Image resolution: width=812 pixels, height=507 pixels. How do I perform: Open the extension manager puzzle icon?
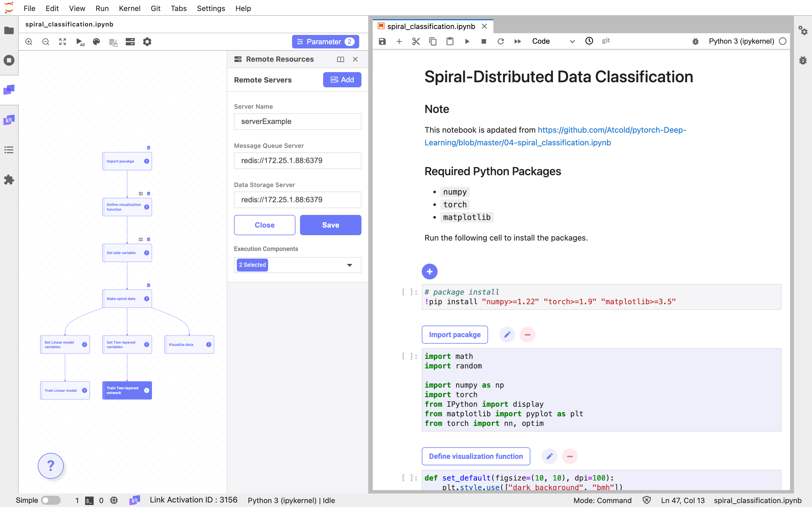coord(9,180)
